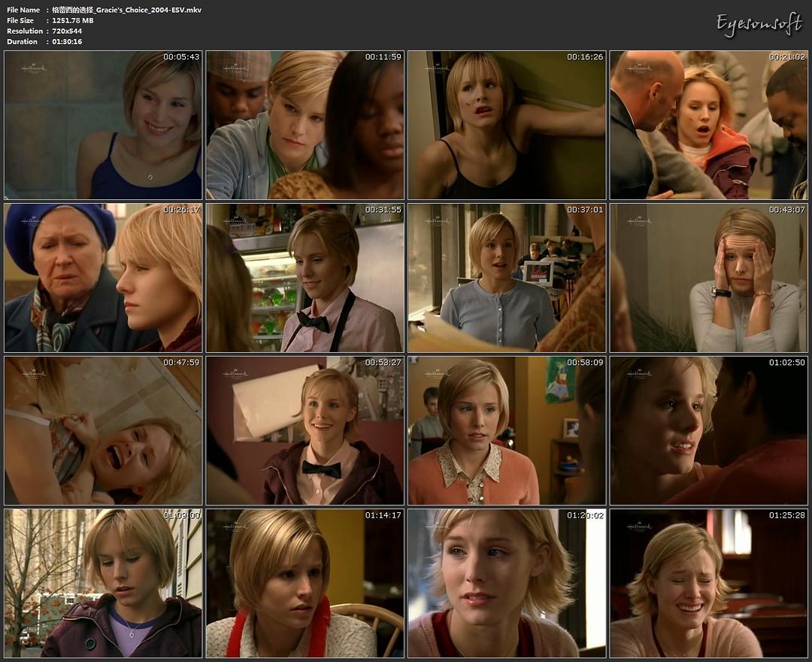Click the thumbnail stamped 01:02:50
The width and height of the screenshot is (812, 662).
(708, 430)
